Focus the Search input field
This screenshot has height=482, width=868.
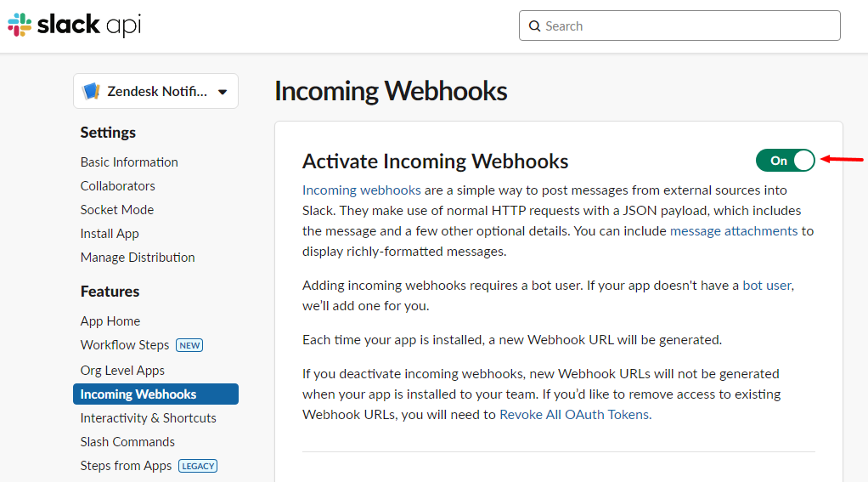click(679, 26)
